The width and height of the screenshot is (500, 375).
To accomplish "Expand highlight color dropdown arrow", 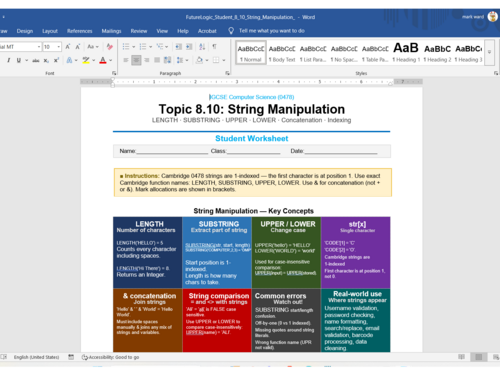I will (94, 60).
